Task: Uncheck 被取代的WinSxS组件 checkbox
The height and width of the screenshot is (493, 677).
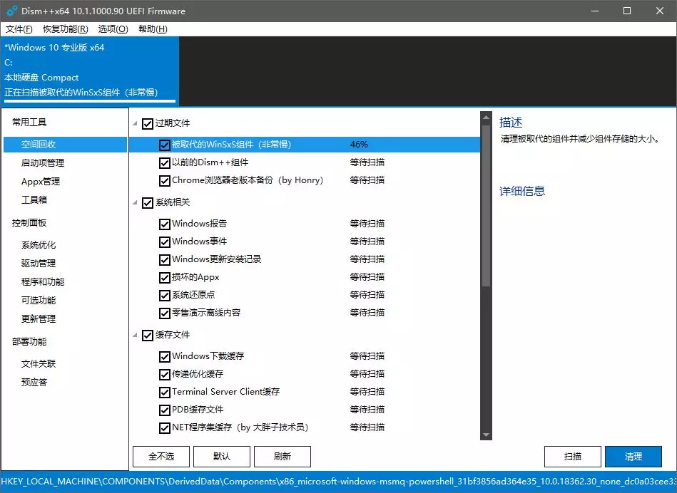Action: 164,145
